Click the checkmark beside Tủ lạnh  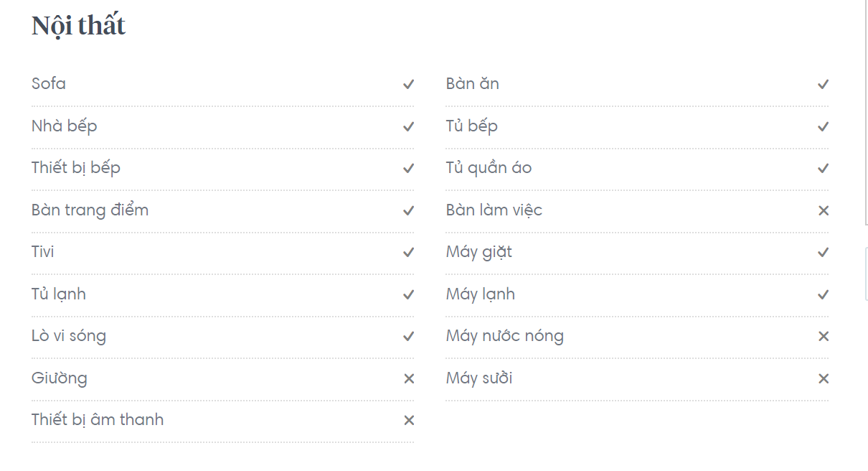pos(409,295)
